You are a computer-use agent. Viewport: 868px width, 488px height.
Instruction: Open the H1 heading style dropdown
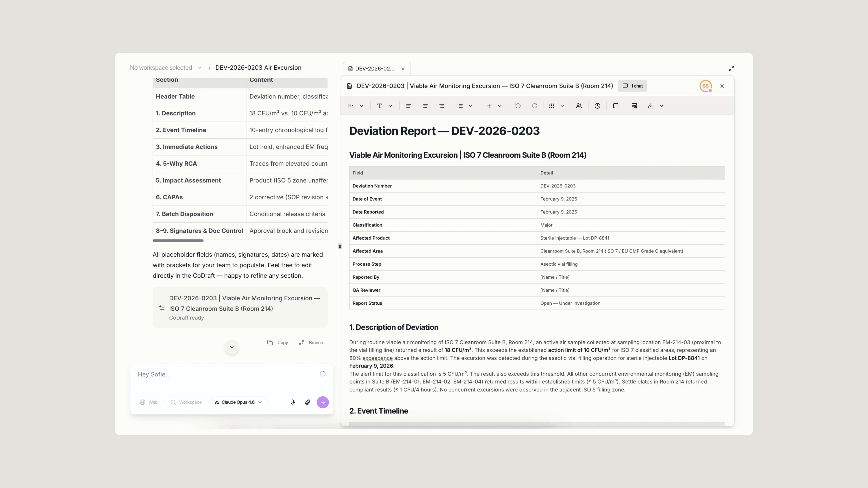(355, 106)
